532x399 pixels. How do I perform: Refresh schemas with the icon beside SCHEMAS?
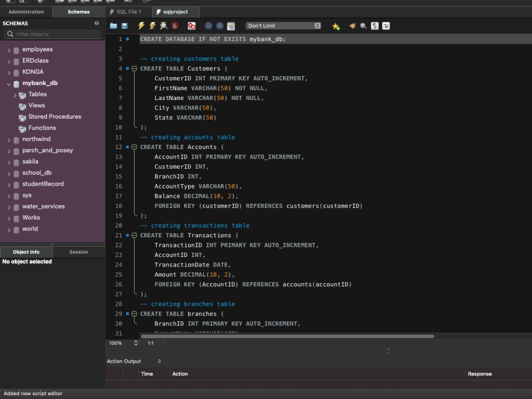pos(97,23)
